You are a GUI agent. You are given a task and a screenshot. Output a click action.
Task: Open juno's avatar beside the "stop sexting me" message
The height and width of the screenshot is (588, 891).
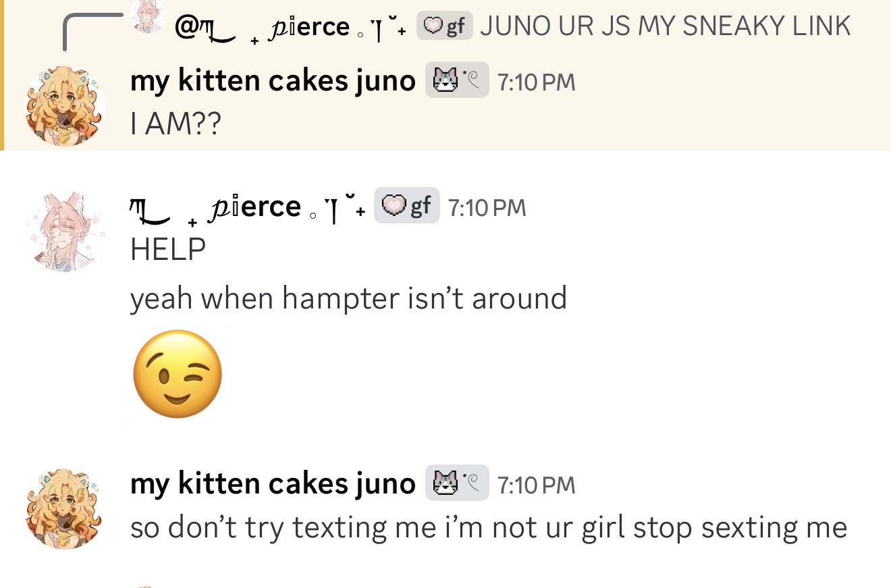coord(65,508)
